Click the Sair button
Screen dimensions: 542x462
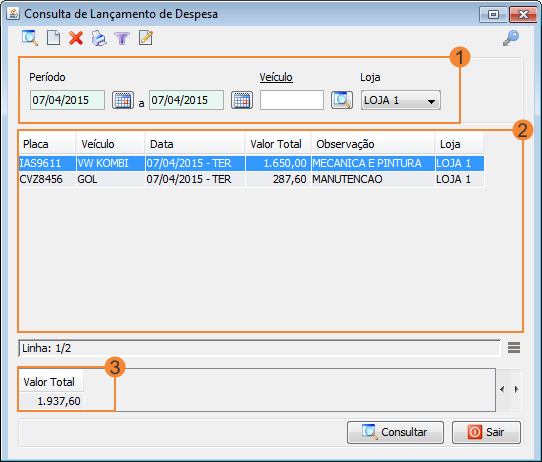486,432
